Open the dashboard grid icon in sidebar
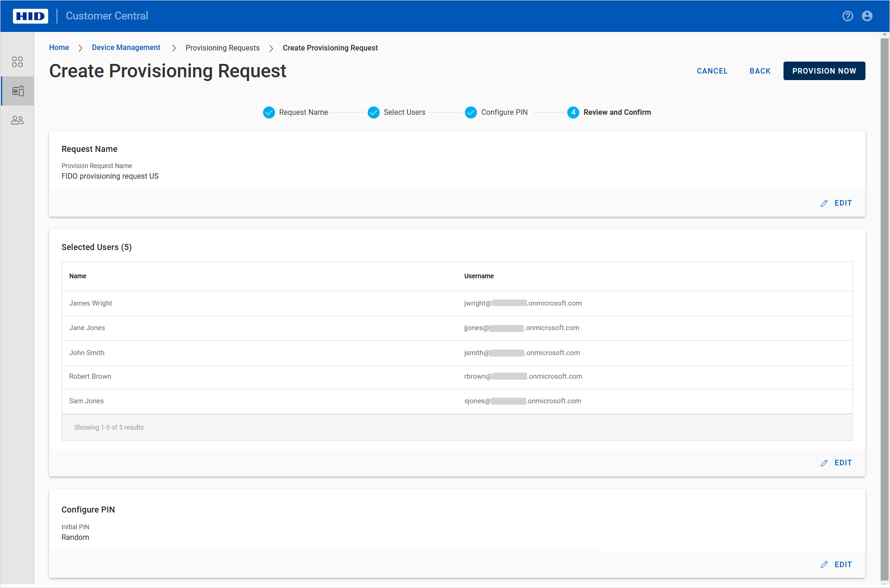This screenshot has width=890, height=588. [17, 62]
